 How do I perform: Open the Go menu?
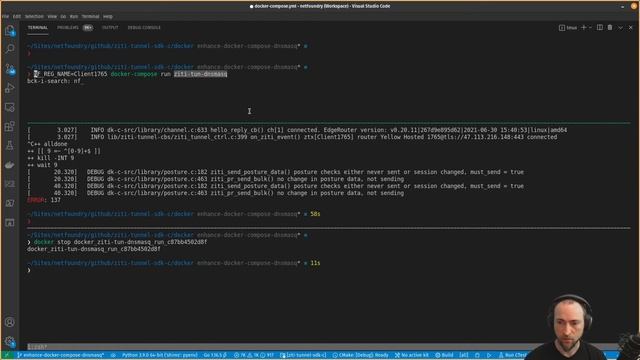[63, 16]
